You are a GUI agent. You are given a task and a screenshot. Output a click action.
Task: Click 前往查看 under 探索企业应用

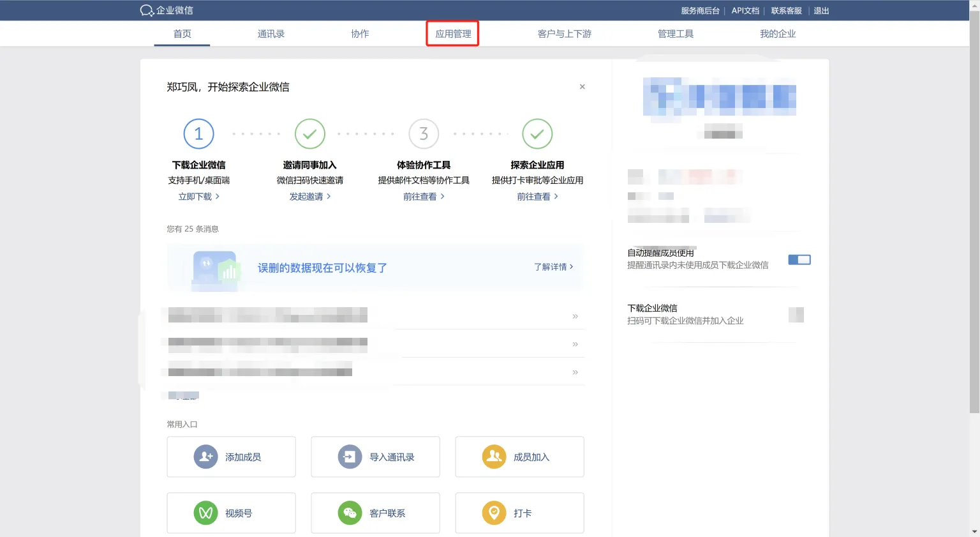(537, 197)
